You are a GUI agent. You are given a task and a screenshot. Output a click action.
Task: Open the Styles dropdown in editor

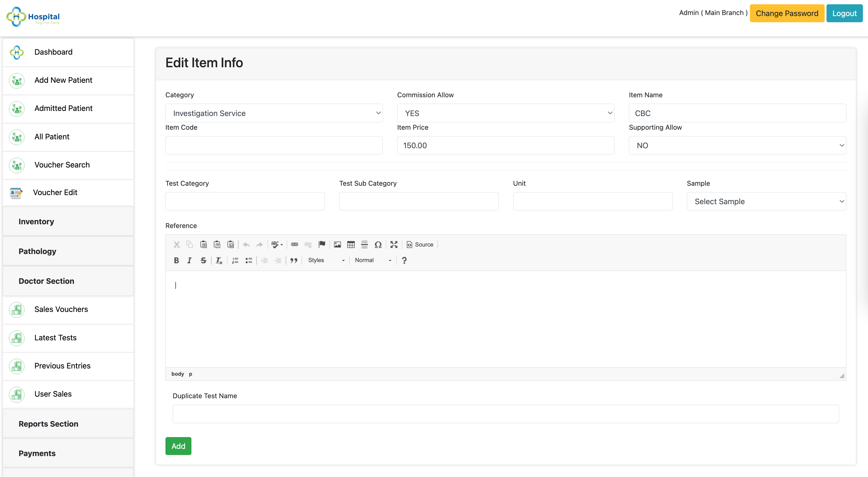pyautogui.click(x=326, y=260)
